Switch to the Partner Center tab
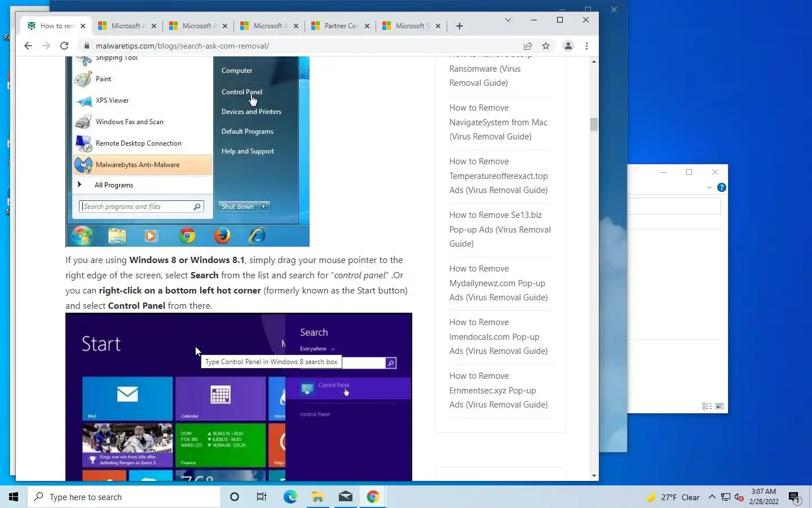Viewport: 812px width, 508px height. [341, 26]
